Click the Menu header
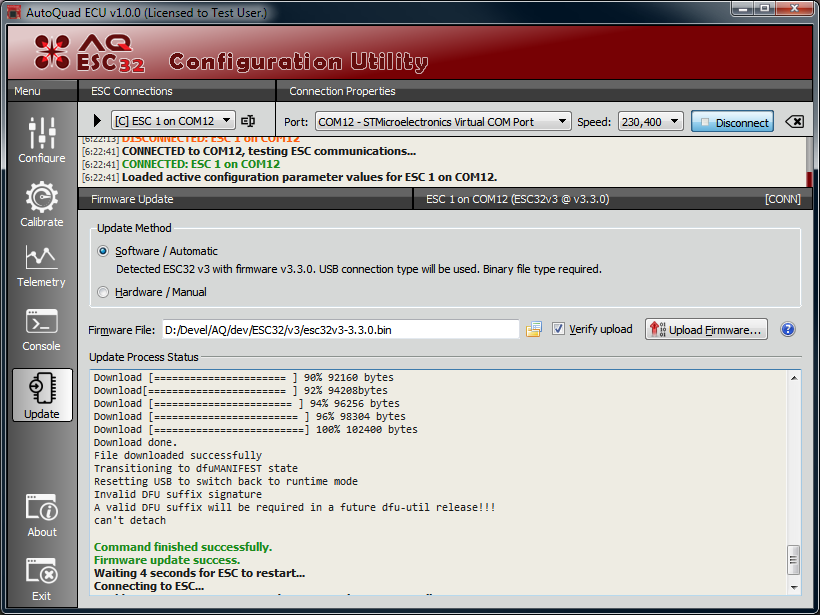The width and height of the screenshot is (820, 615). [27, 91]
